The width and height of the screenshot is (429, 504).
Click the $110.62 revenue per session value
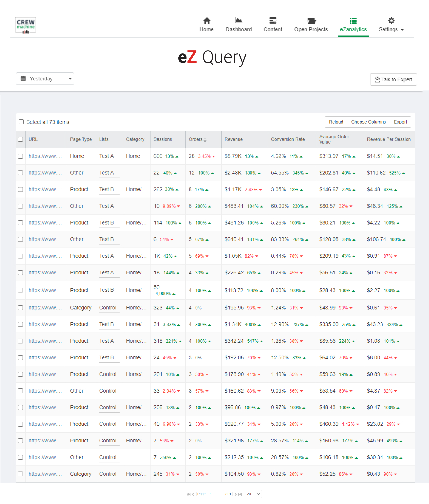[x=376, y=173]
